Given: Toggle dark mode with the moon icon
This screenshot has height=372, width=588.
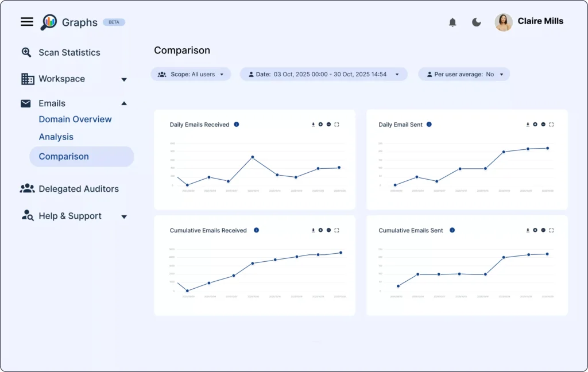Looking at the screenshot, I should point(477,21).
